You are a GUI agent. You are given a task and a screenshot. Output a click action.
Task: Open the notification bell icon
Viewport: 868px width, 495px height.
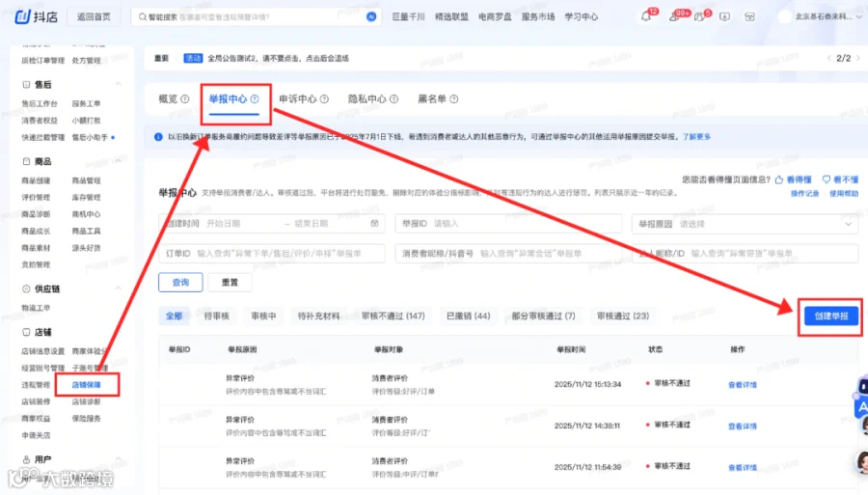tap(645, 17)
